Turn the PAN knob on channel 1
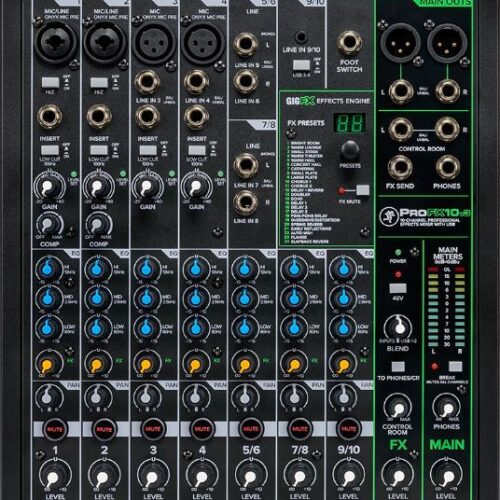 pos(49,397)
